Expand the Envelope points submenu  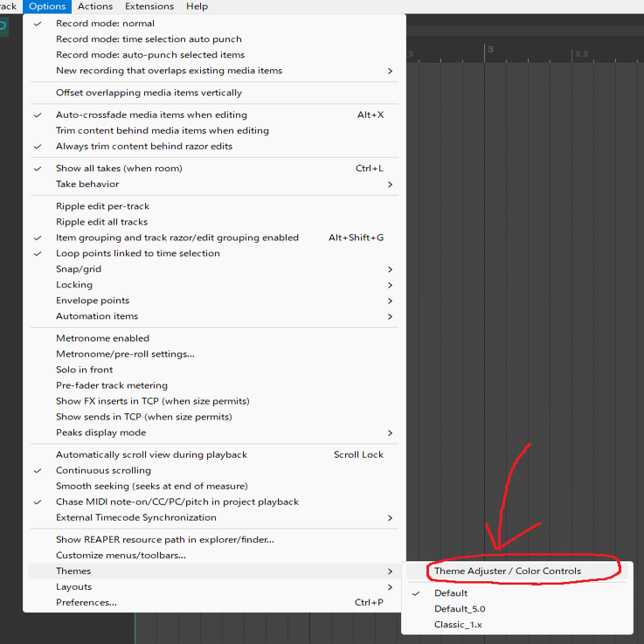coord(214,301)
